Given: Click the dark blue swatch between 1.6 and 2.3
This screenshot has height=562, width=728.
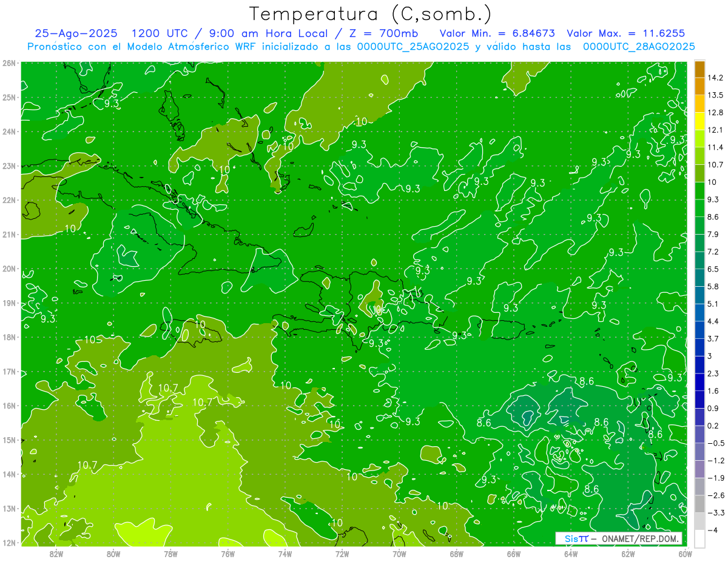Looking at the screenshot, I should click(699, 382).
